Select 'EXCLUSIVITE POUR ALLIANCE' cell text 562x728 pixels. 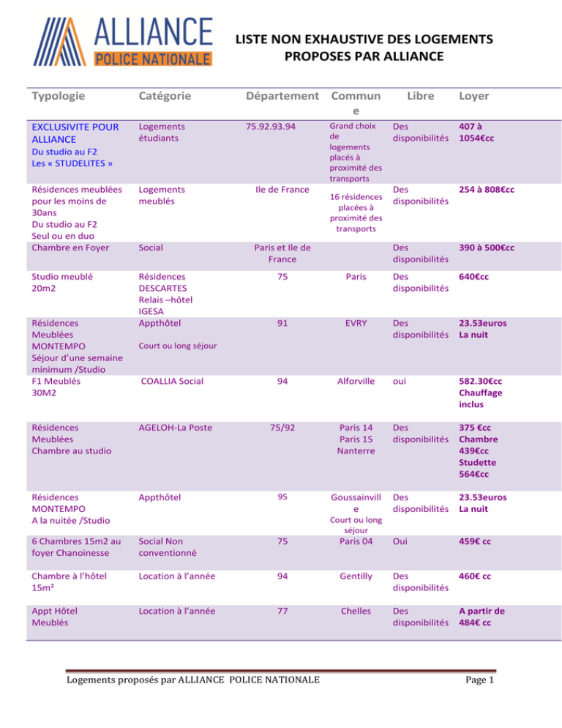pos(75,133)
